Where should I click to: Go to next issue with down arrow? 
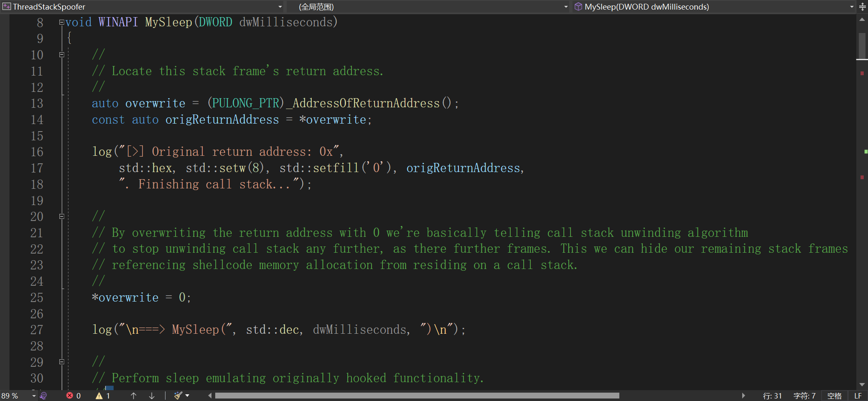tap(152, 396)
